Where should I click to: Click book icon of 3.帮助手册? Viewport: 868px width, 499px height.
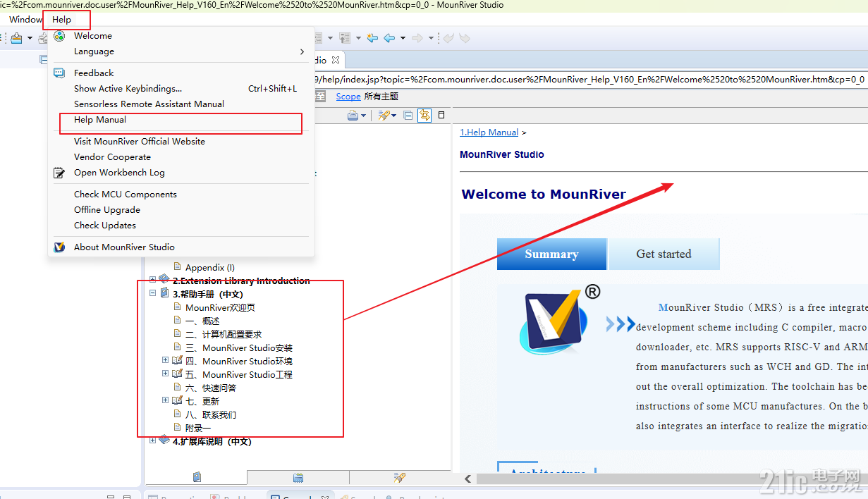(x=164, y=293)
